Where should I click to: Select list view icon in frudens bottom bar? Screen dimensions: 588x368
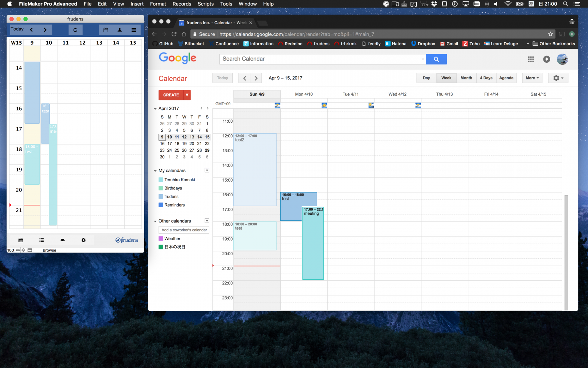(x=42, y=240)
